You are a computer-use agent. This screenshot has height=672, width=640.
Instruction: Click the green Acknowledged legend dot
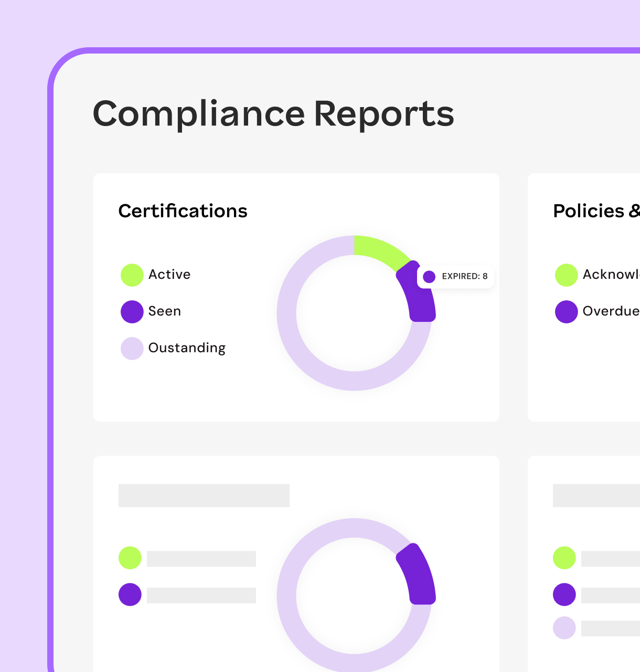[567, 275]
